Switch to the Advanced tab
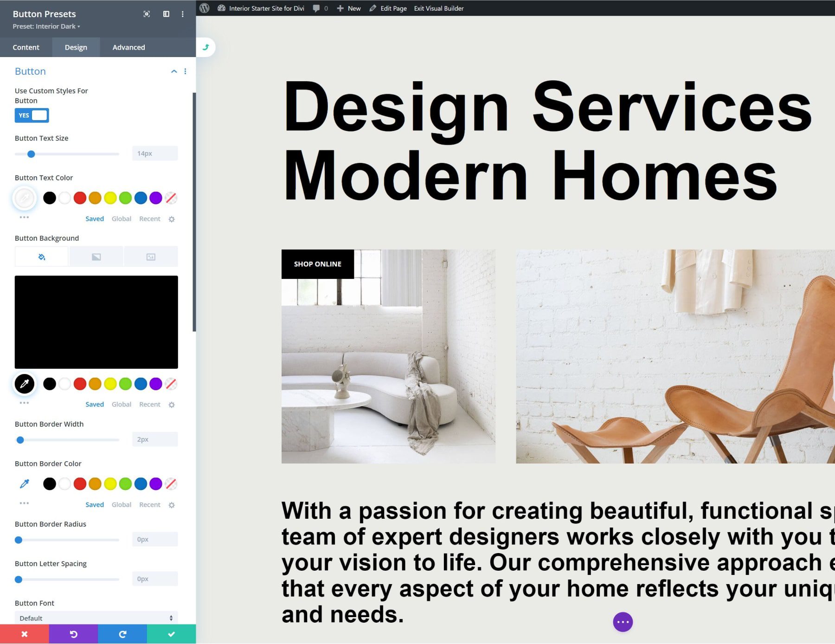Viewport: 835px width, 644px height. pos(128,47)
